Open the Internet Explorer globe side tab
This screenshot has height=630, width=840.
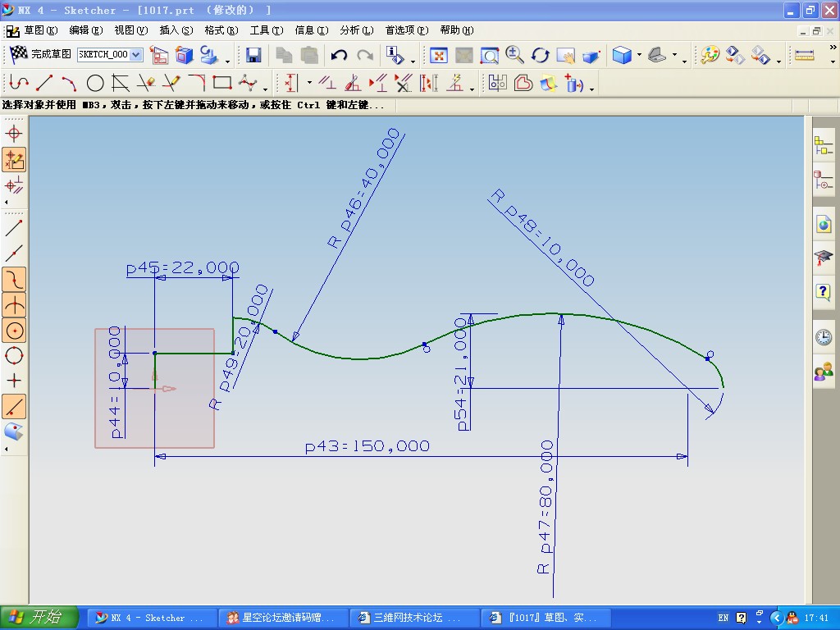coord(824,224)
